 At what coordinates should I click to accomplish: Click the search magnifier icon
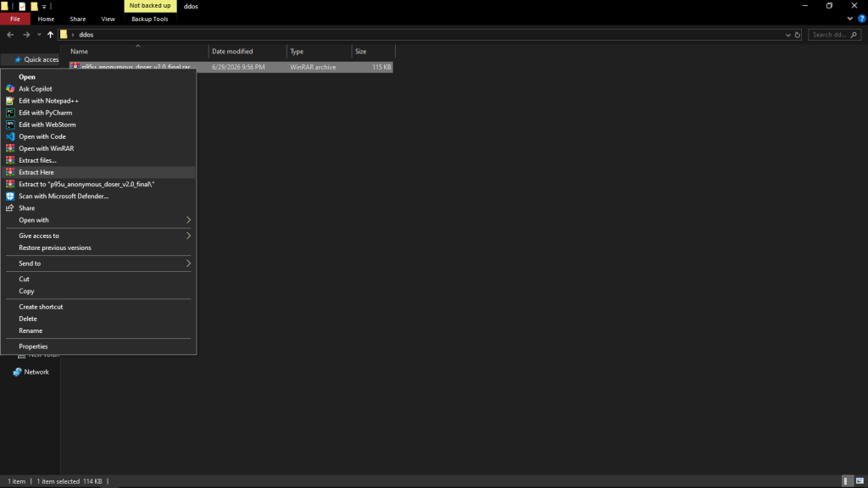click(x=854, y=35)
